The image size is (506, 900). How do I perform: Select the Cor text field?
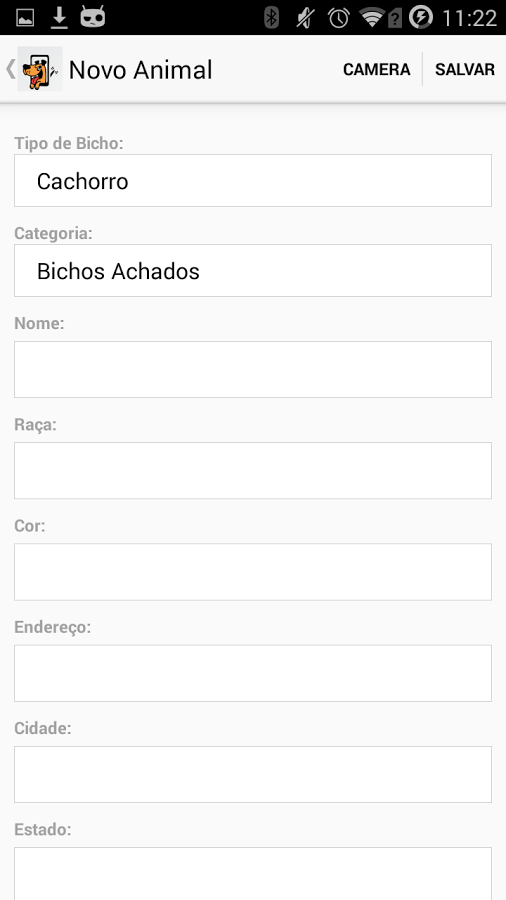(253, 572)
